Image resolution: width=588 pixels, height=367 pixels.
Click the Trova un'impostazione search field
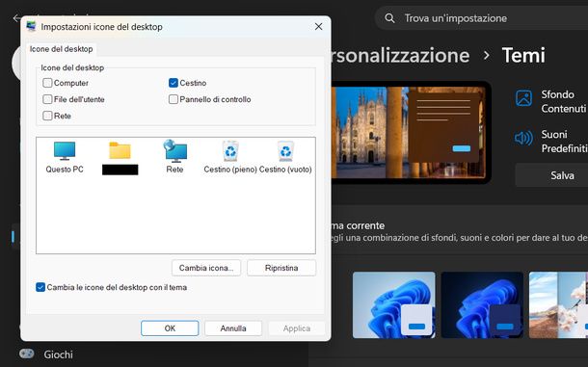click(482, 18)
